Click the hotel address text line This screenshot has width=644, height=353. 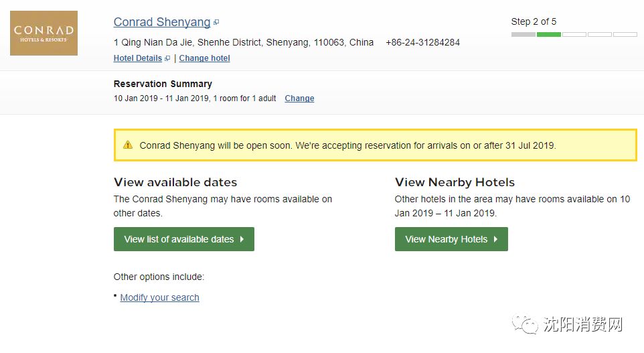(x=244, y=42)
